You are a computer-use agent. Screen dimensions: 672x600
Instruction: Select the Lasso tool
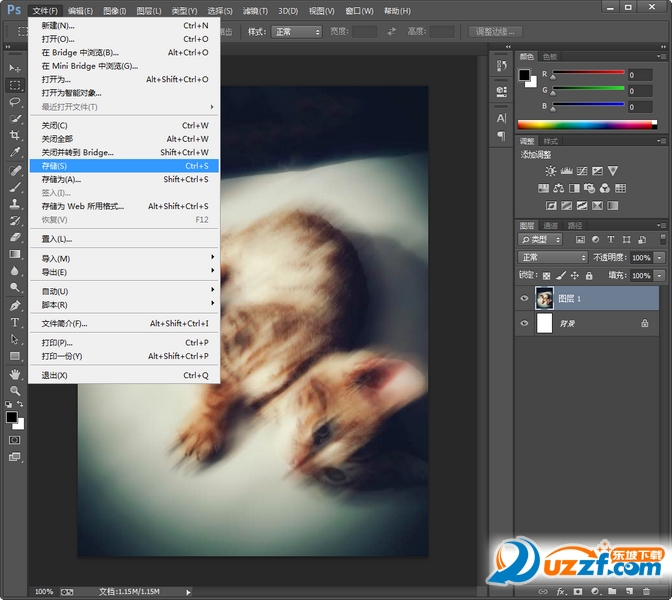[x=15, y=102]
